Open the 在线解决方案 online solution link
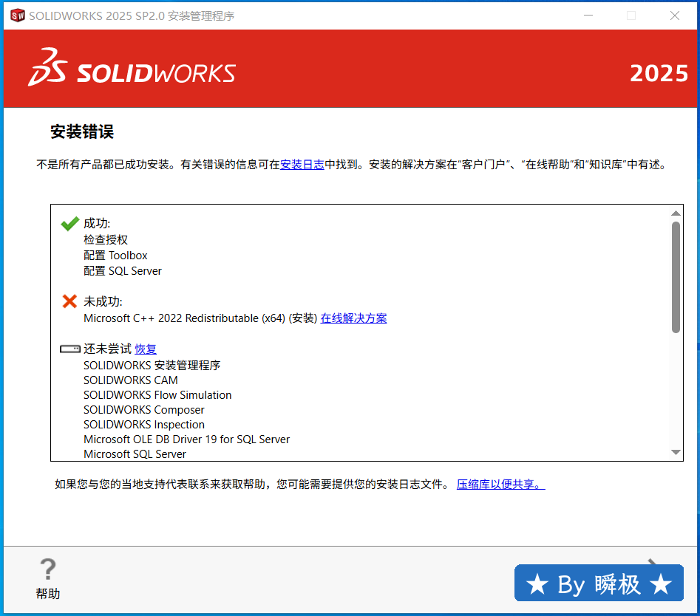 (353, 318)
